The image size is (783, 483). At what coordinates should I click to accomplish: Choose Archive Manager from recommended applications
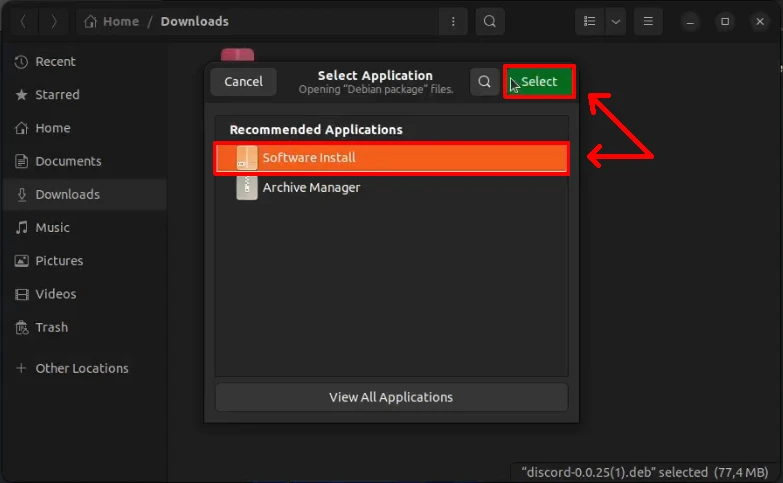point(392,188)
